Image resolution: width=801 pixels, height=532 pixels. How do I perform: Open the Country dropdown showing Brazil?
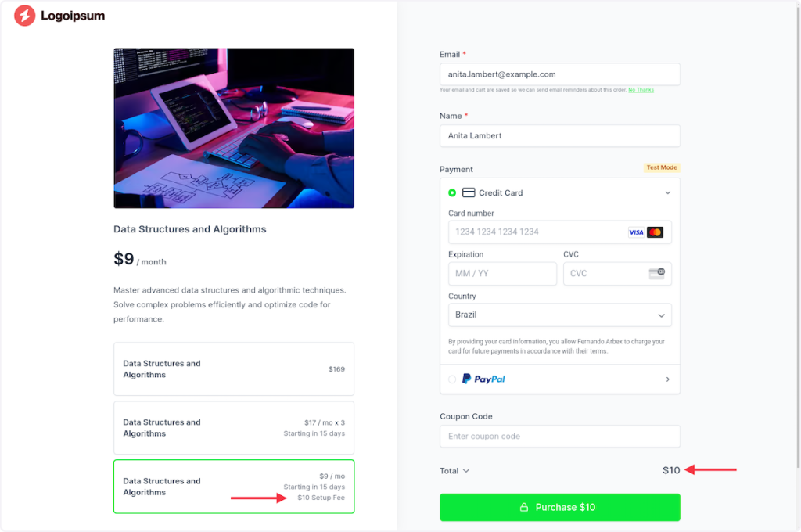pos(560,315)
